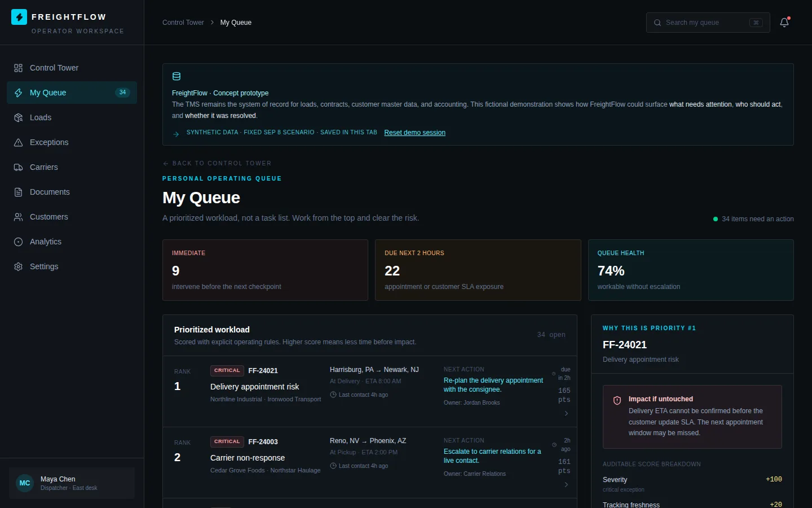Click the Carrier non-response row title

pyautogui.click(x=248, y=458)
